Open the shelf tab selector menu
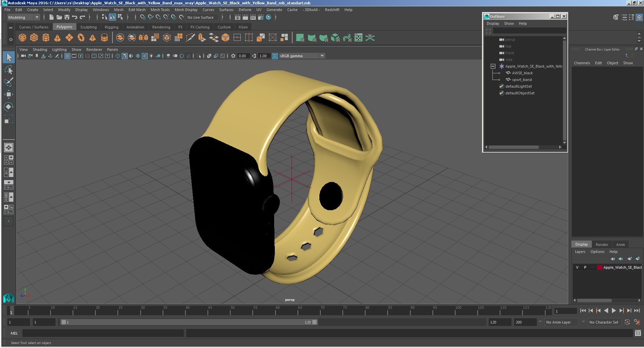This screenshot has width=644, height=348. [x=10, y=27]
